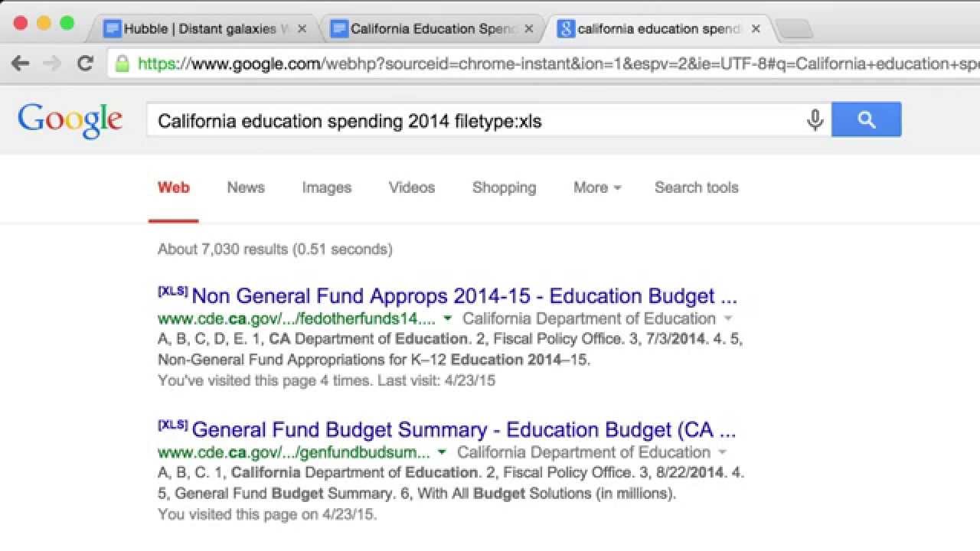
Task: Open Non General Fund Approps 2014-15 result
Action: tap(464, 296)
